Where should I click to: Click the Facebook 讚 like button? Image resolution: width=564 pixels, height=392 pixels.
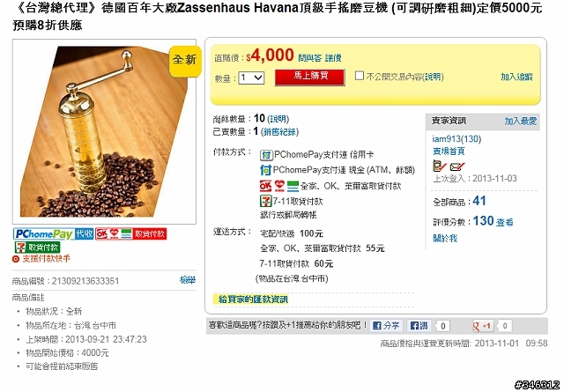(x=419, y=326)
